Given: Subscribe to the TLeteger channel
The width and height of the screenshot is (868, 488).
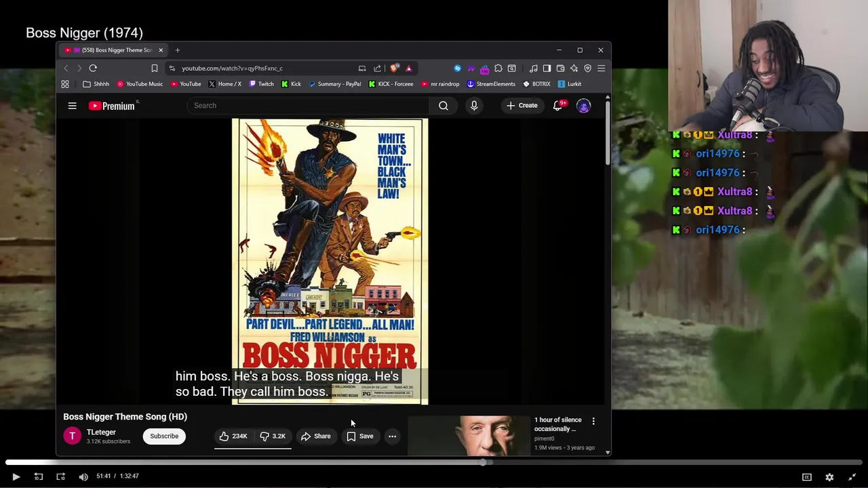Looking at the screenshot, I should tap(164, 436).
